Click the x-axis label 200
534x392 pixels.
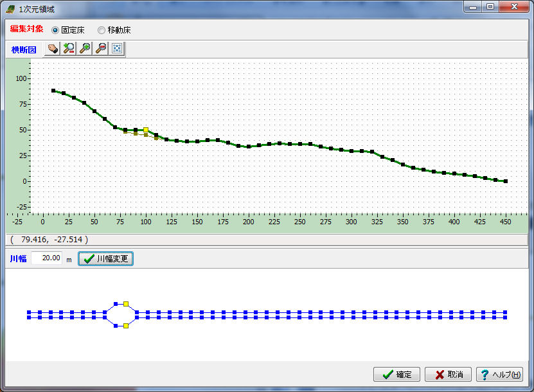tap(248, 222)
